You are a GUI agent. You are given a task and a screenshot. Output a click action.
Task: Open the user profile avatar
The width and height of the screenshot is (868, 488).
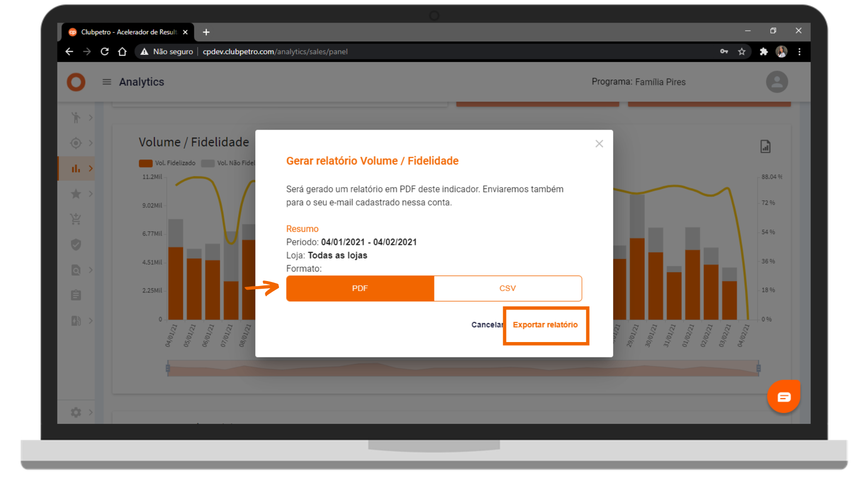(x=777, y=82)
